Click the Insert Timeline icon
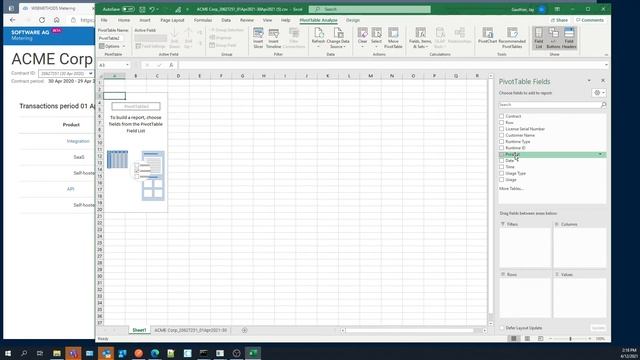 [x=273, y=38]
